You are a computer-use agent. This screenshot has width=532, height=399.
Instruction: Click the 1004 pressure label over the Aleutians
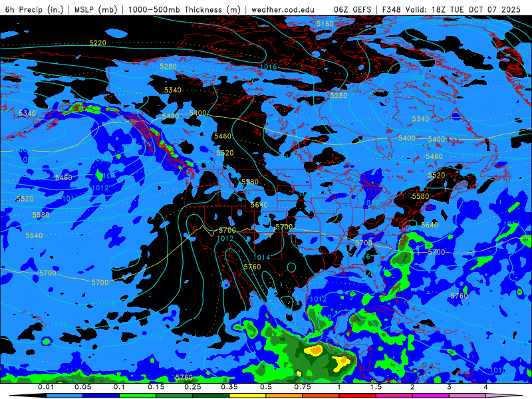23,150
